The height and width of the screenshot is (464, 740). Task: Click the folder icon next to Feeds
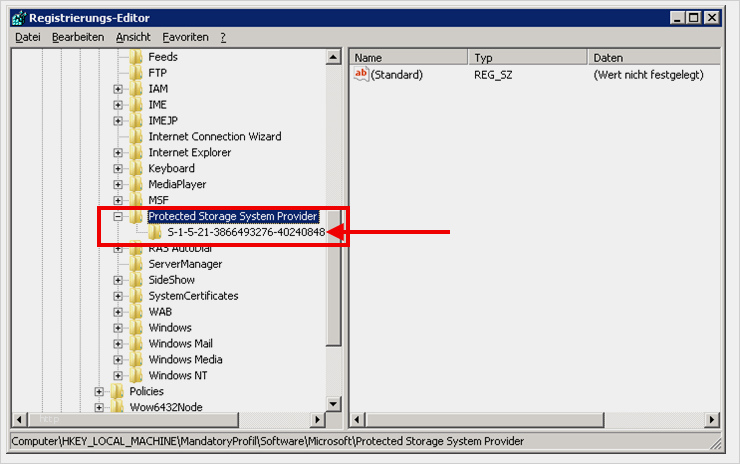tap(137, 57)
